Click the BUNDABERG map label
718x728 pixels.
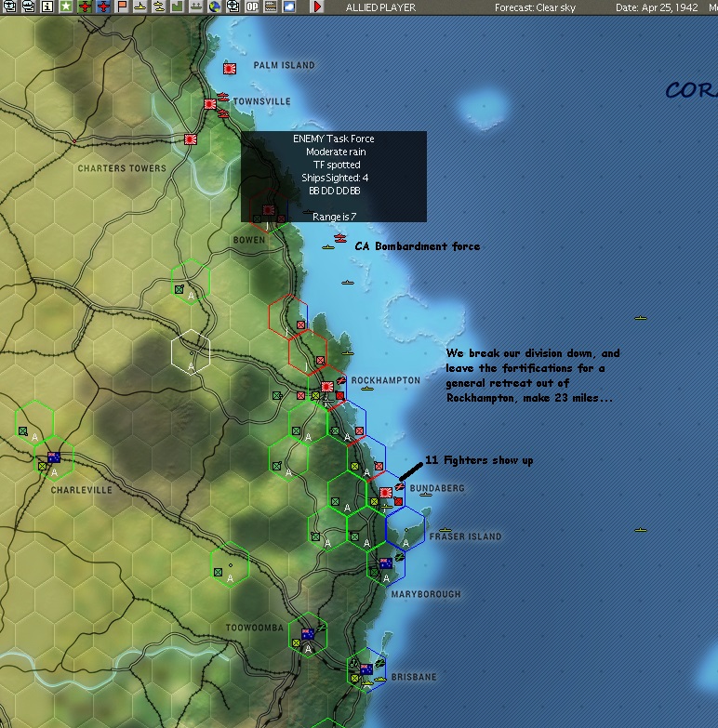[437, 488]
